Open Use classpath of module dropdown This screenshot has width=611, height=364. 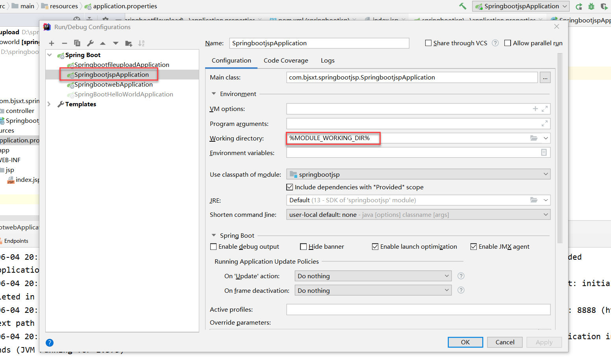click(418, 174)
